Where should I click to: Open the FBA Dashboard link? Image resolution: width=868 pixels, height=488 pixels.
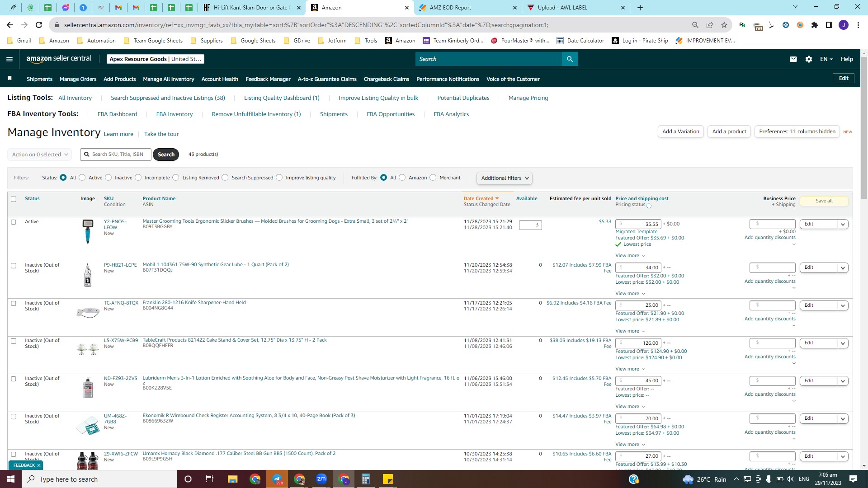click(117, 114)
